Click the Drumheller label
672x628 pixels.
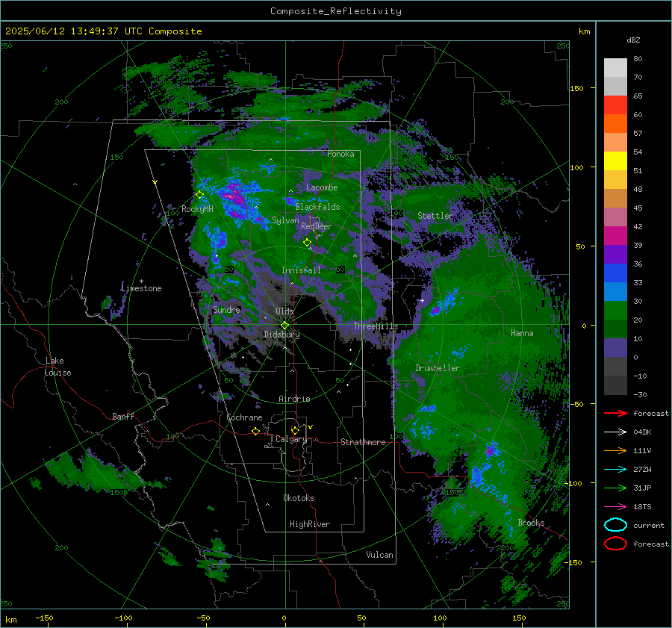(x=438, y=368)
